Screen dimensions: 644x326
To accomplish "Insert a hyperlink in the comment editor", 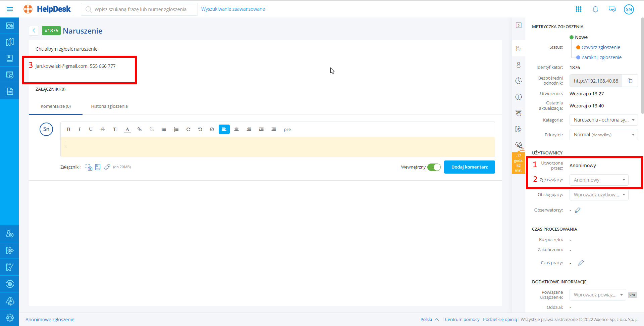I will point(140,130).
